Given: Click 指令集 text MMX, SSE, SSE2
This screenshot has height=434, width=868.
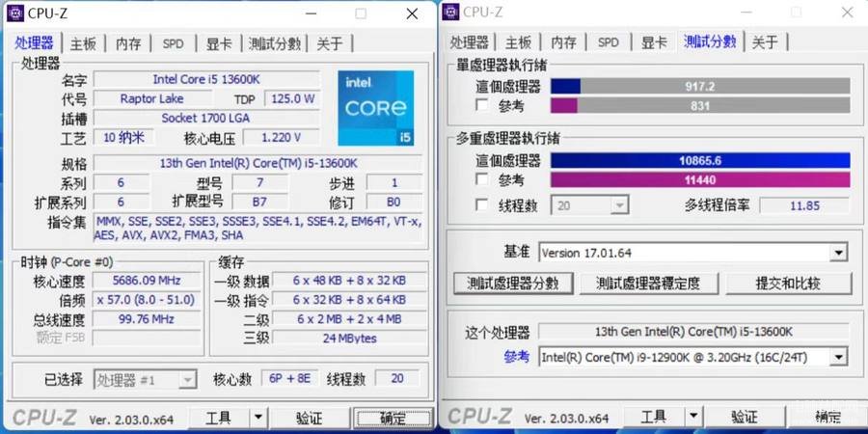Looking at the screenshot, I should (x=258, y=228).
